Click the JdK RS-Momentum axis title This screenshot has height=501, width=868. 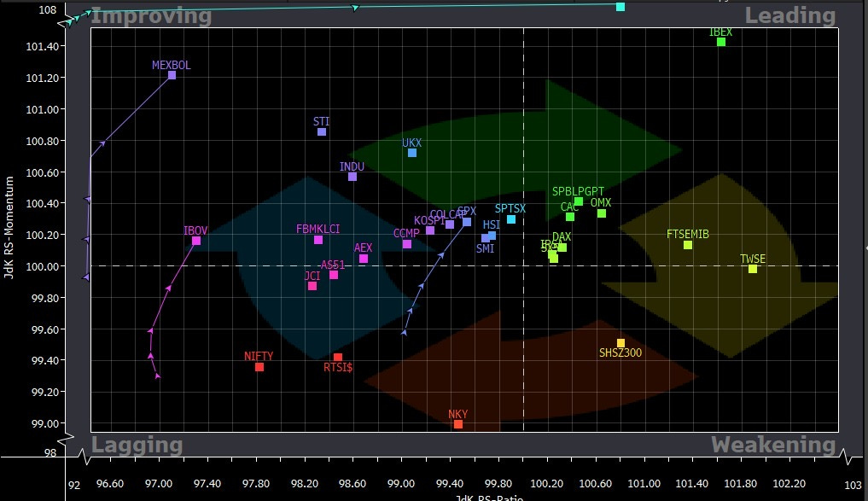(9, 228)
